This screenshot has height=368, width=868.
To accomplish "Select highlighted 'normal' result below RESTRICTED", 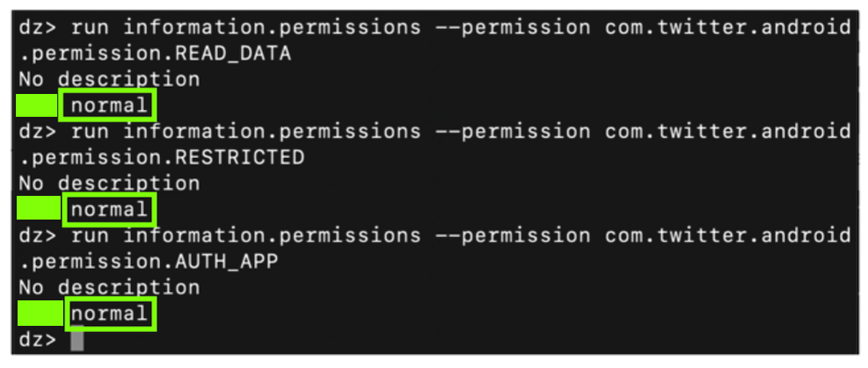I will (107, 210).
